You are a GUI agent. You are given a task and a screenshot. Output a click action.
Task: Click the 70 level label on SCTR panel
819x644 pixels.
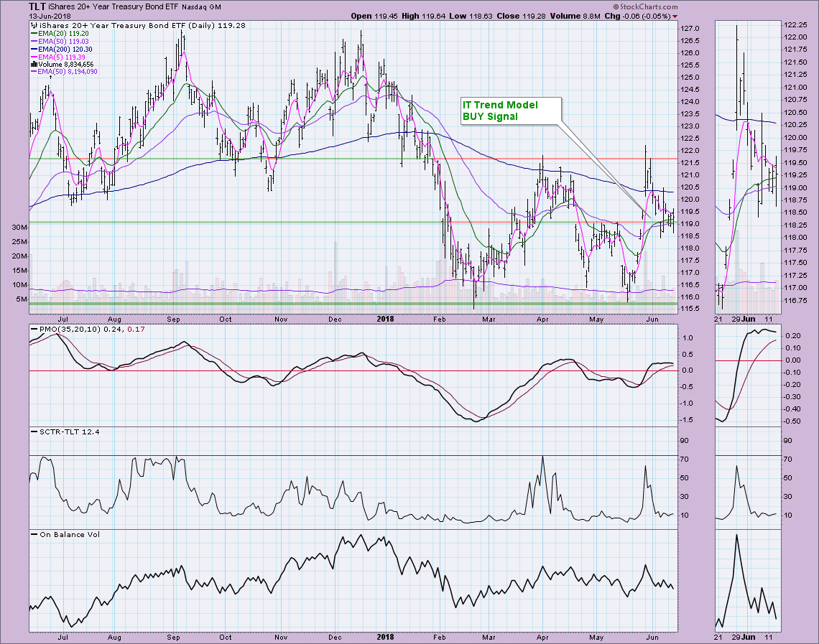(x=685, y=459)
